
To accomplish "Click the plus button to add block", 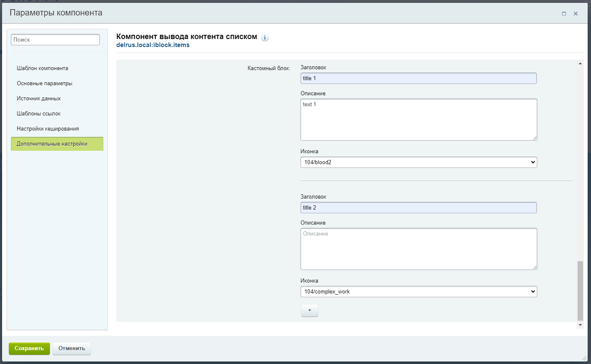I will pyautogui.click(x=309, y=310).
